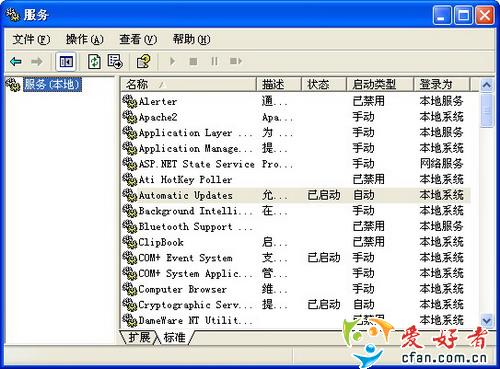The image size is (500, 369).
Task: Click gear icon beside Cryptographic Serv
Action: coord(130,305)
